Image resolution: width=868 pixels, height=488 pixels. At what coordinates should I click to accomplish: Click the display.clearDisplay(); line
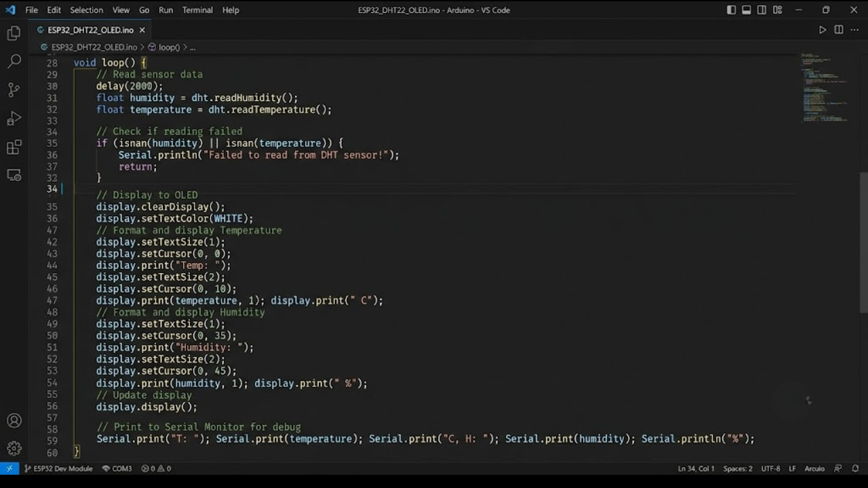pyautogui.click(x=160, y=207)
